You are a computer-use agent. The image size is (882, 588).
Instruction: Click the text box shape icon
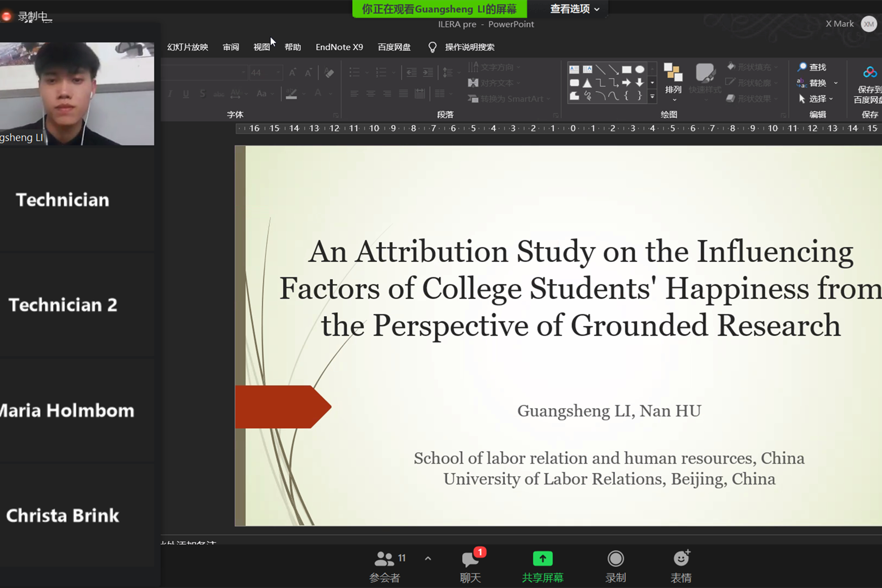tap(574, 69)
